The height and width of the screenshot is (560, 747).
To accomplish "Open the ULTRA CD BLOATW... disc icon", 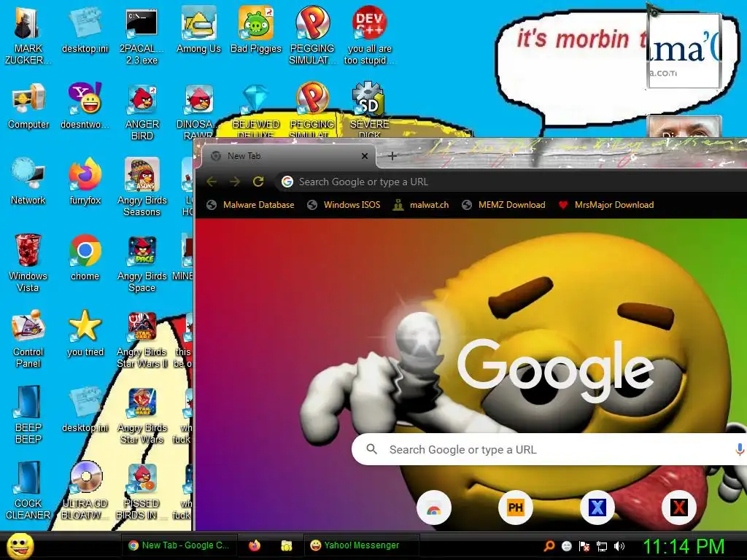I will pyautogui.click(x=85, y=490).
